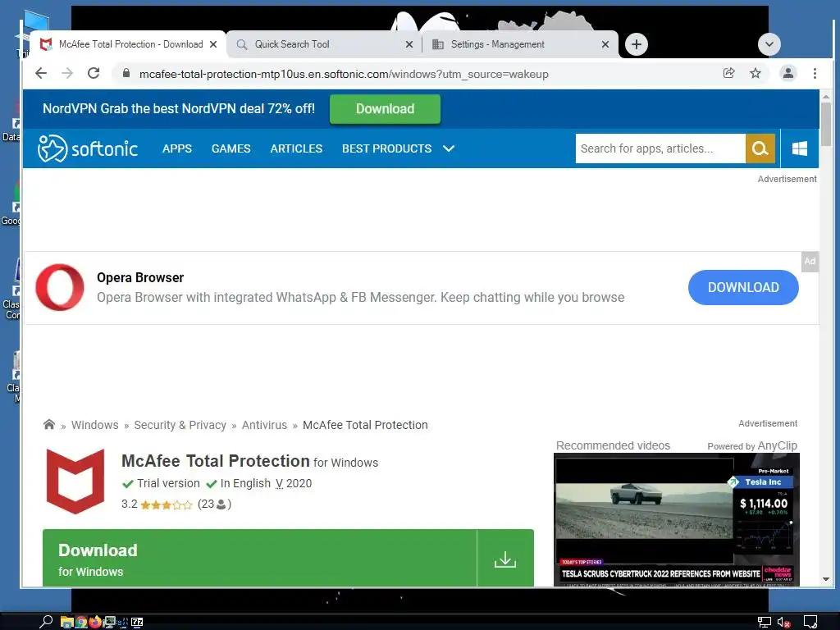This screenshot has width=840, height=630.
Task: Open the notification center icon
Action: click(x=810, y=622)
